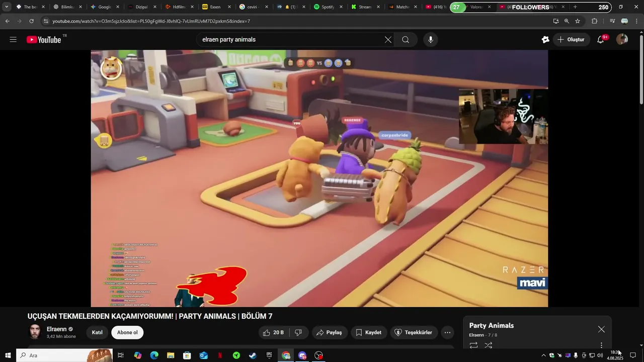
Task: Start voice search with the microphone
Action: tap(430, 40)
